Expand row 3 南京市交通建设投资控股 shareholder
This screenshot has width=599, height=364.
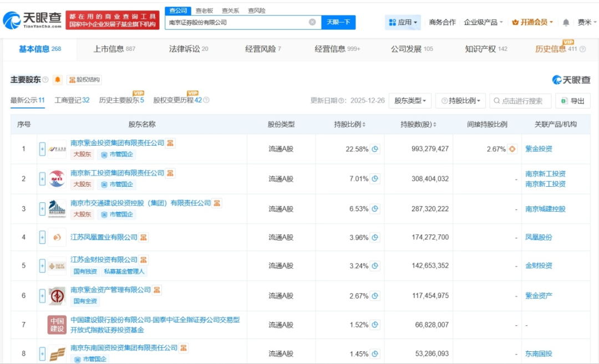pos(42,209)
